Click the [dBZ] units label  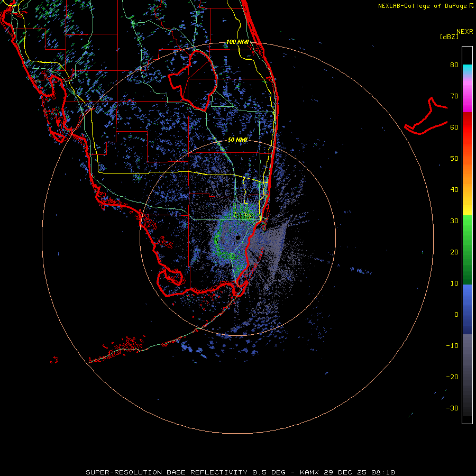pyautogui.click(x=449, y=36)
